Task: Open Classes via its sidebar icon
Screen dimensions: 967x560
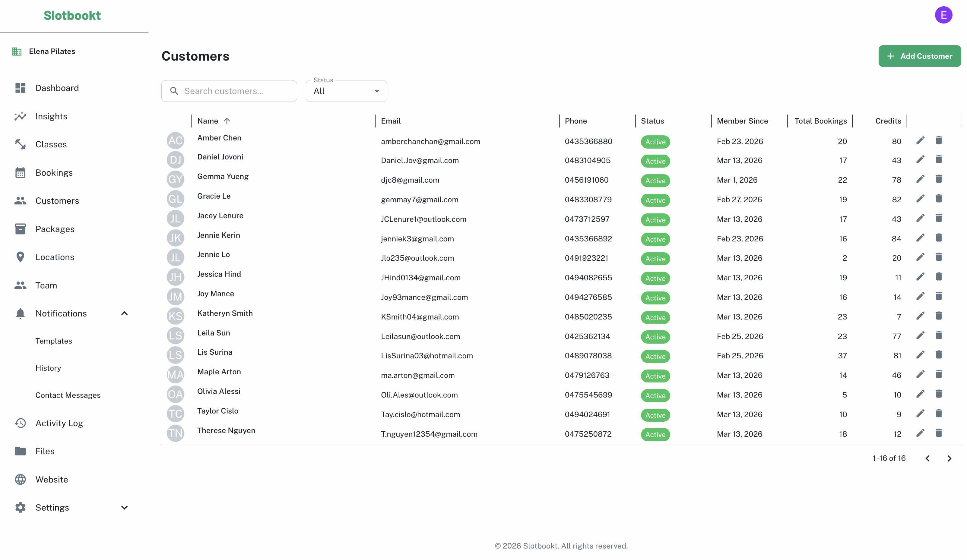Action: pos(20,144)
